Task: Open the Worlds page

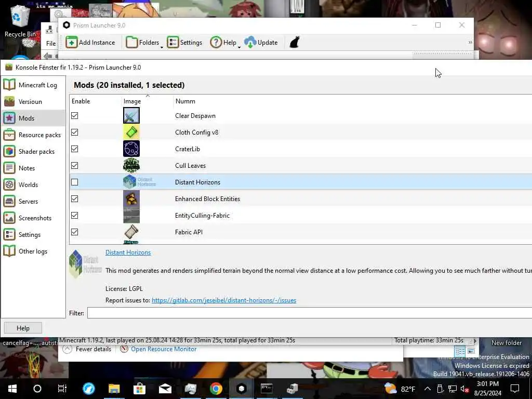Action: (33, 185)
